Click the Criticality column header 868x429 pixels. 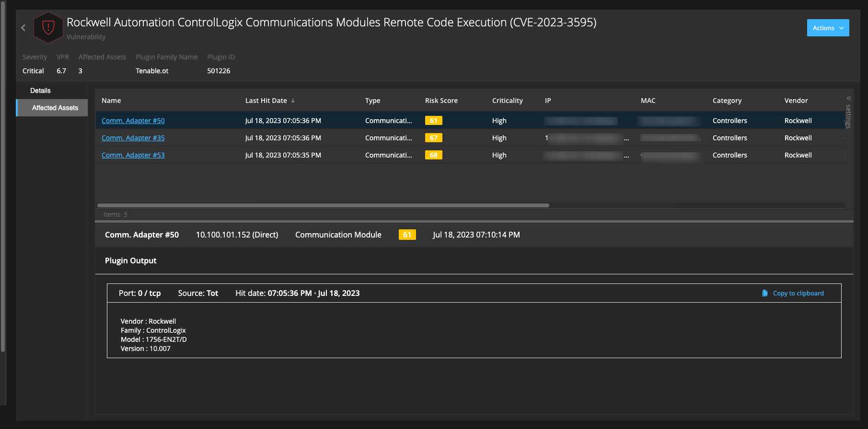point(507,101)
